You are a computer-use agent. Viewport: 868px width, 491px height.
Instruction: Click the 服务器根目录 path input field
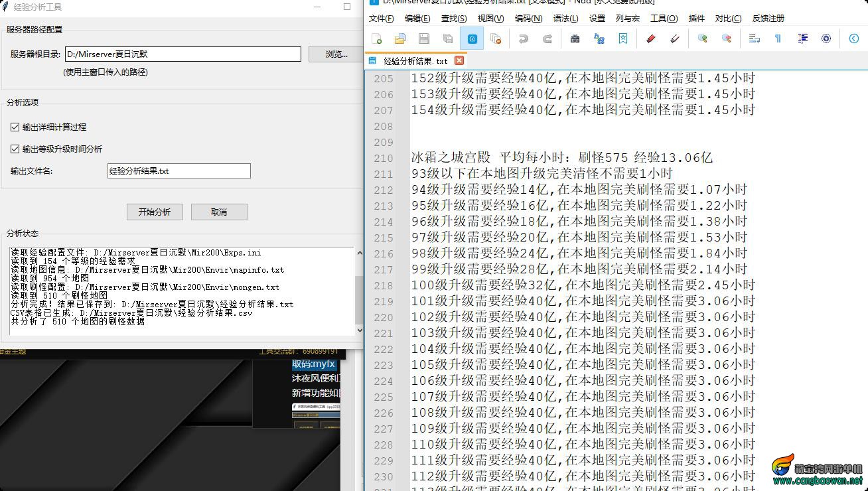[182, 54]
